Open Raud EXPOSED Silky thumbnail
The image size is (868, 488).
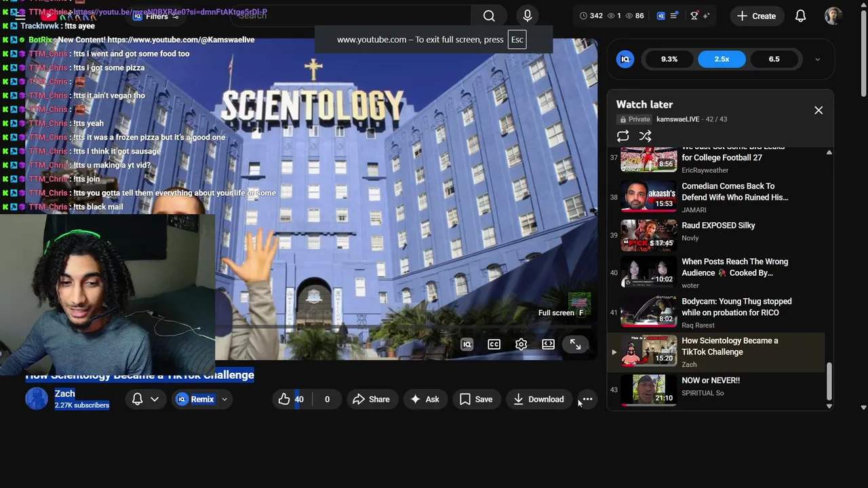tap(649, 236)
